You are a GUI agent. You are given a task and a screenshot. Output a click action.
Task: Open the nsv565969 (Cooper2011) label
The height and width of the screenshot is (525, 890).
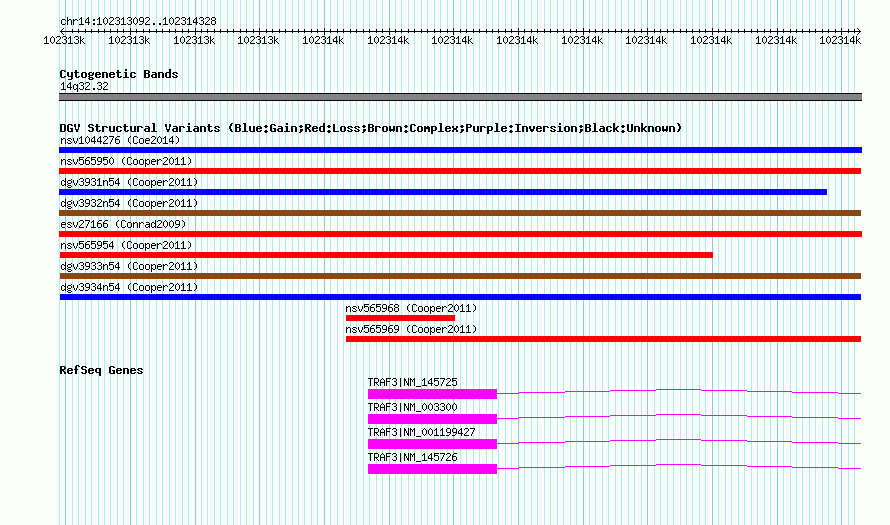pos(412,329)
